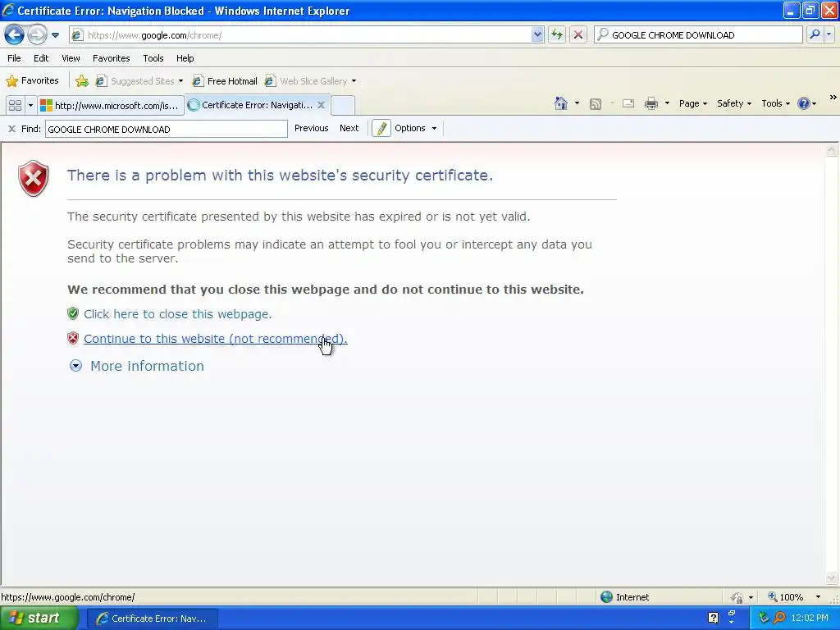Open the Windows Start button
840x630 pixels.
click(39, 619)
